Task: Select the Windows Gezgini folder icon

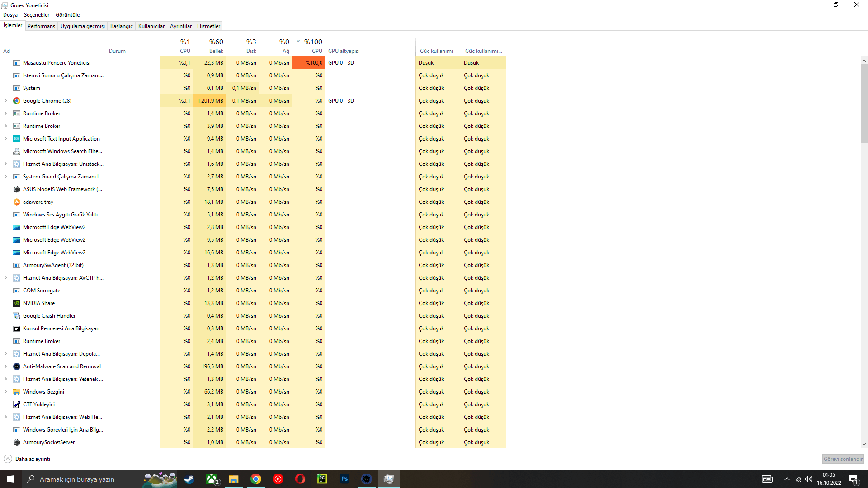Action: point(17,392)
